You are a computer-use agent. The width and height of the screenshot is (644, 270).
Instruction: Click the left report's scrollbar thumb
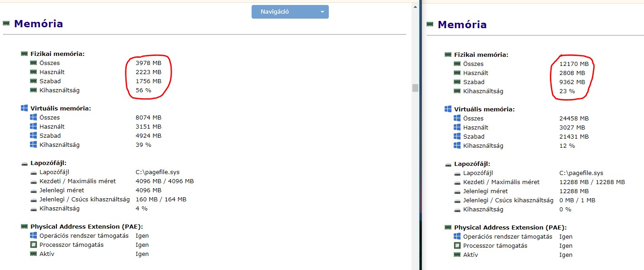pos(415,88)
